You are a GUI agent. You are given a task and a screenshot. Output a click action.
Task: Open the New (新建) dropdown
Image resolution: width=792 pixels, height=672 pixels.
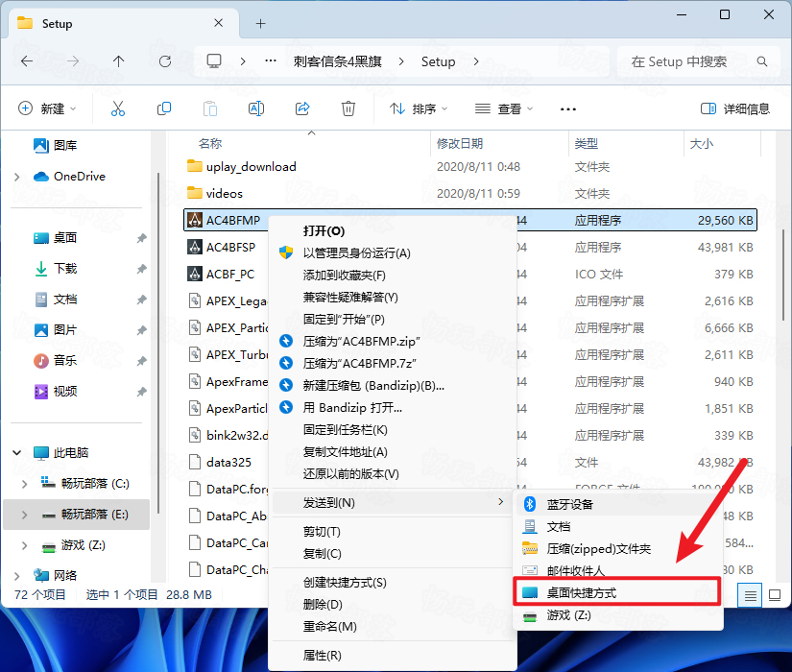[x=47, y=108]
